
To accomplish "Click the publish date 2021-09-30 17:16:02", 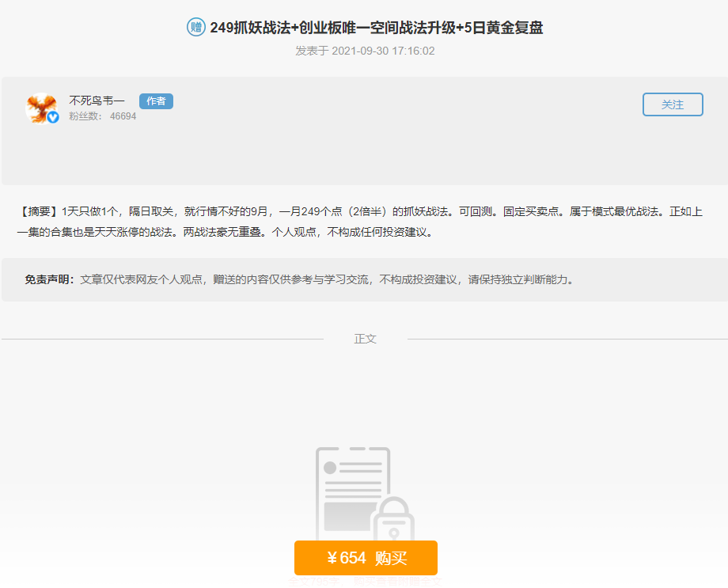I will pos(365,51).
